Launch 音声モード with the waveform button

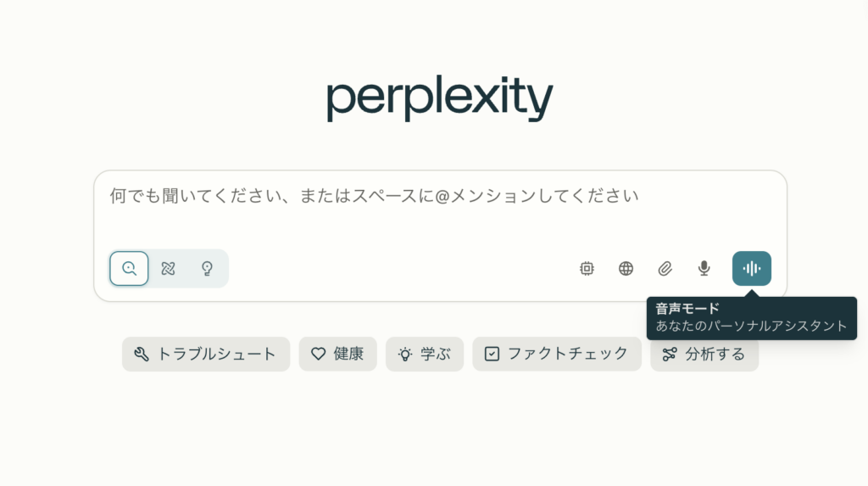pos(752,269)
